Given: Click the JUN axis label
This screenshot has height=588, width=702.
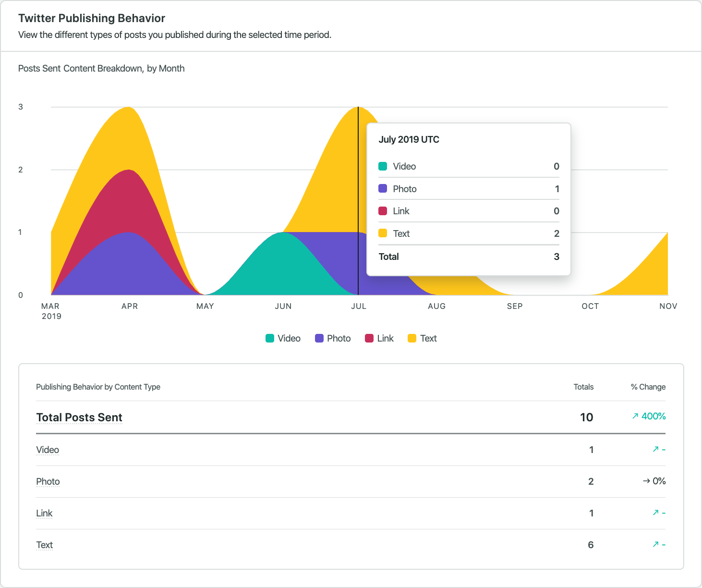Looking at the screenshot, I should pos(283,306).
